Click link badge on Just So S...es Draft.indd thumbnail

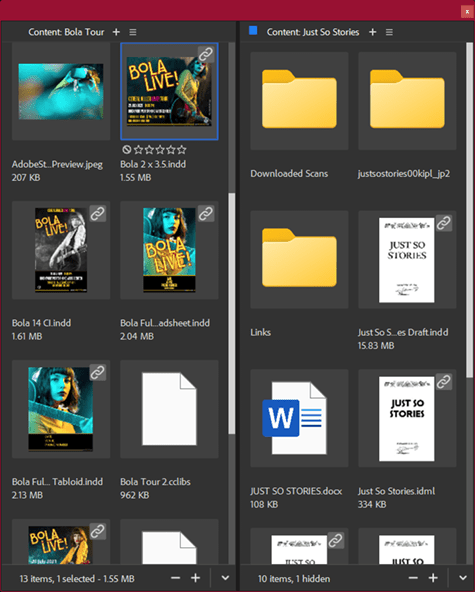(444, 223)
